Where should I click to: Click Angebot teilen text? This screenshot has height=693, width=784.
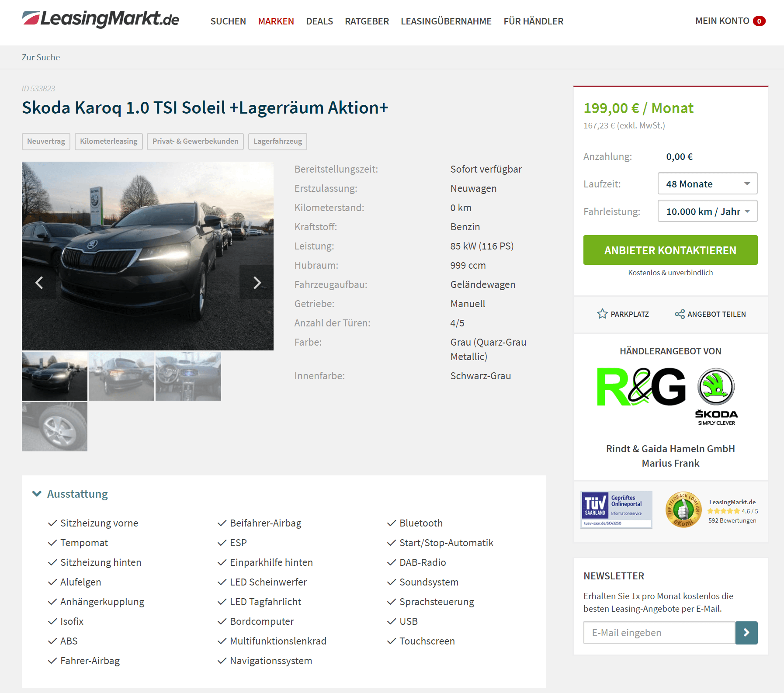[717, 314]
